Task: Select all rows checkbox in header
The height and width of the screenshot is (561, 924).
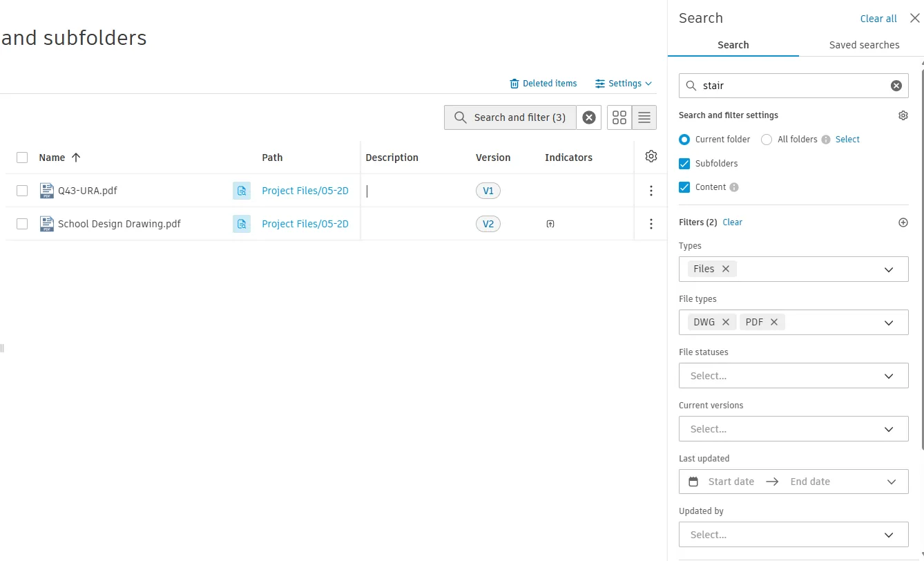Action: [x=22, y=158]
